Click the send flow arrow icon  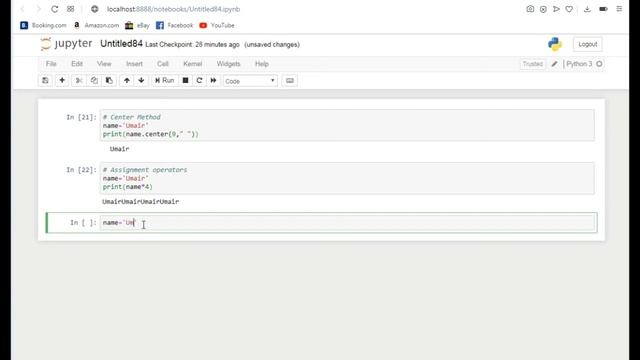[x=556, y=9]
